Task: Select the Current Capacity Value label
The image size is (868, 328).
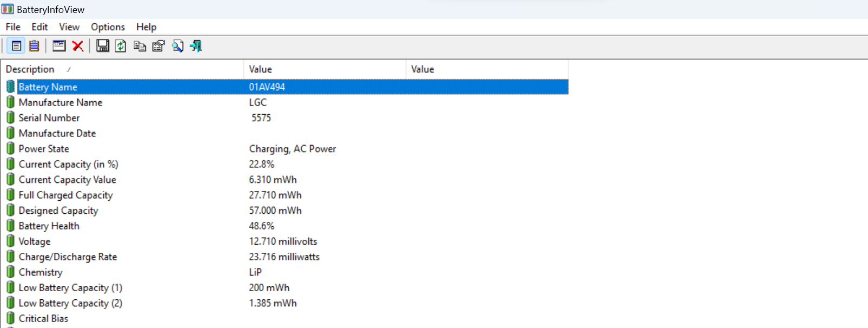Action: [x=68, y=180]
